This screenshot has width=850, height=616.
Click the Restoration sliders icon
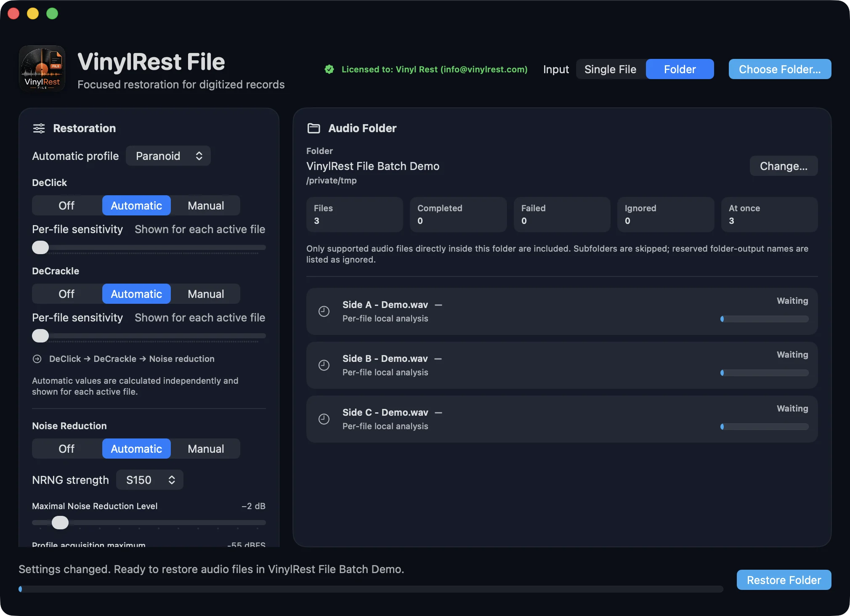[x=39, y=128]
